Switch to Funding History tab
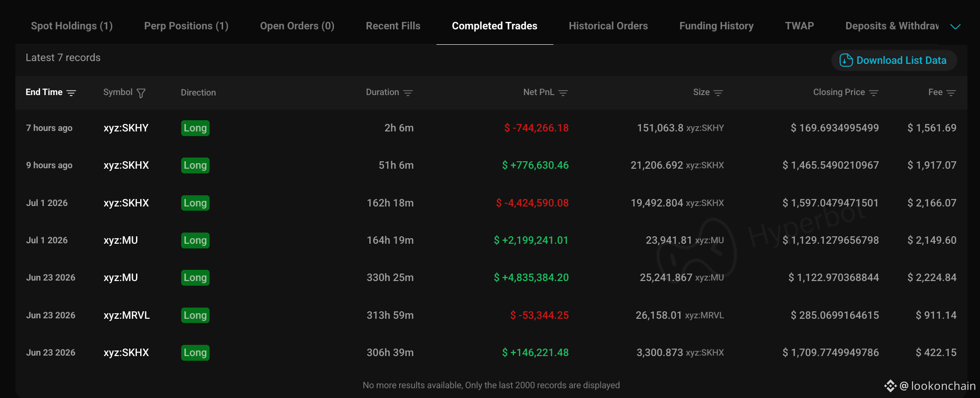Image resolution: width=980 pixels, height=398 pixels. tap(716, 26)
